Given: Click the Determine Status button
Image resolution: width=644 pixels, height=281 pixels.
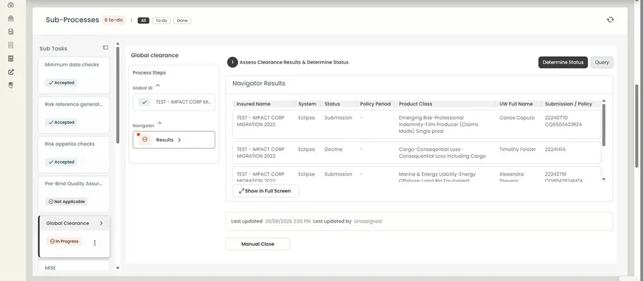Looking at the screenshot, I should coord(563,62).
